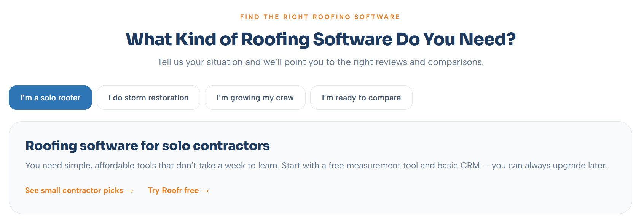The image size is (644, 223).
Task: Select the "I'm a solo roofer" tab
Action: 50,98
